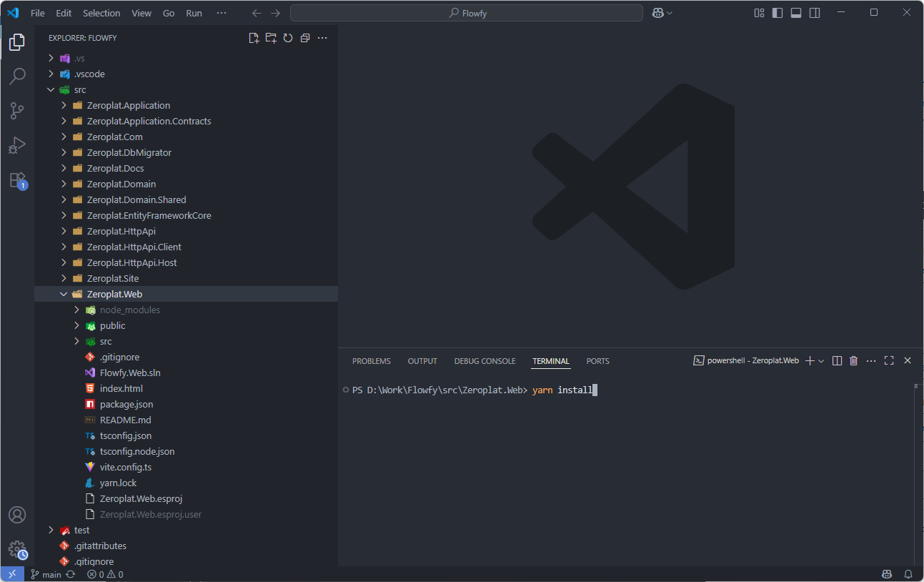Kill the terminal with trash icon
The height and width of the screenshot is (582, 924).
point(853,361)
